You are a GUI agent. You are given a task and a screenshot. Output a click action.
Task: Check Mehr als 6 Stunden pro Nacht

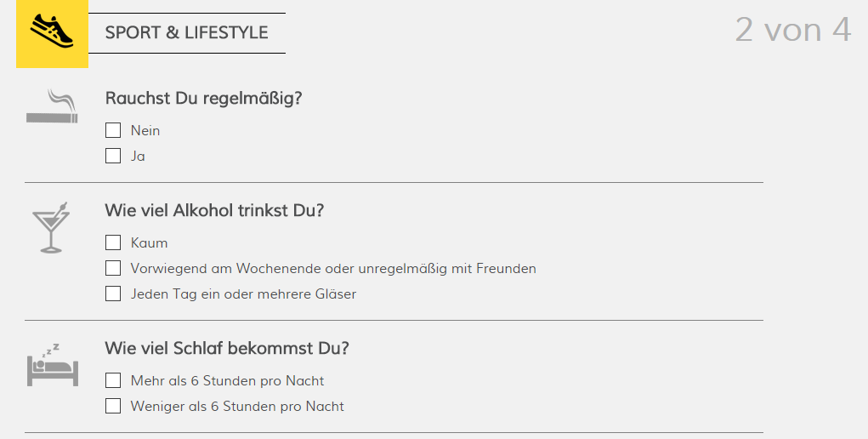[113, 381]
